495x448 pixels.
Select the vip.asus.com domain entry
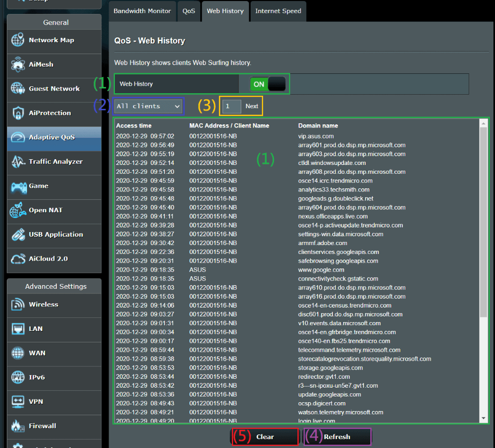pos(316,136)
